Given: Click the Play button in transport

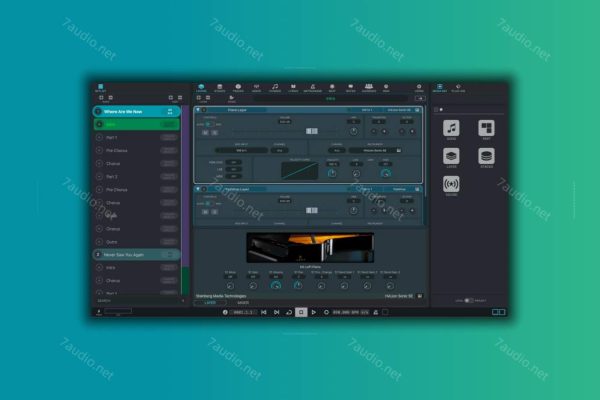Looking at the screenshot, I should [x=314, y=312].
